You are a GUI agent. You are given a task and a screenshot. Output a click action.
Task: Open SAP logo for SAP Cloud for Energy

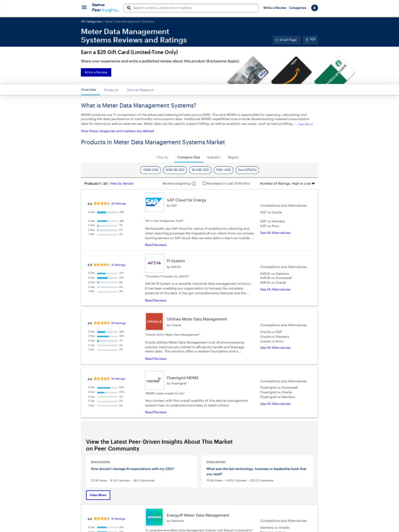tap(154, 202)
